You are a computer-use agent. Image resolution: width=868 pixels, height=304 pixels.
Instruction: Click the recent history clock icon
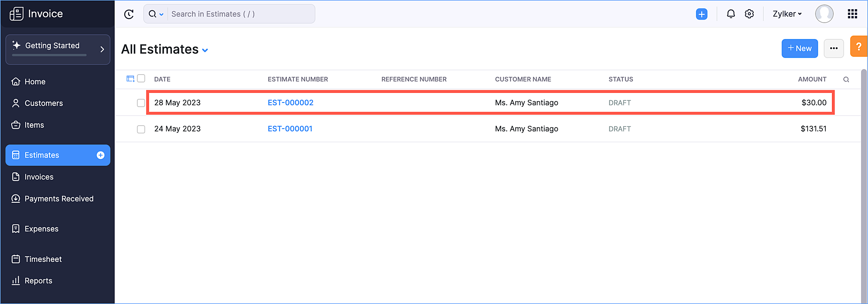129,14
